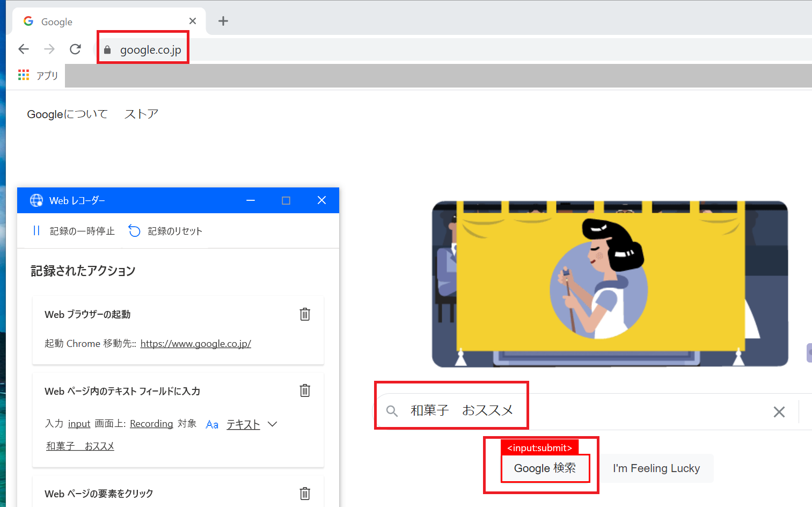Reload the Google page
This screenshot has height=507, width=812.
click(75, 49)
